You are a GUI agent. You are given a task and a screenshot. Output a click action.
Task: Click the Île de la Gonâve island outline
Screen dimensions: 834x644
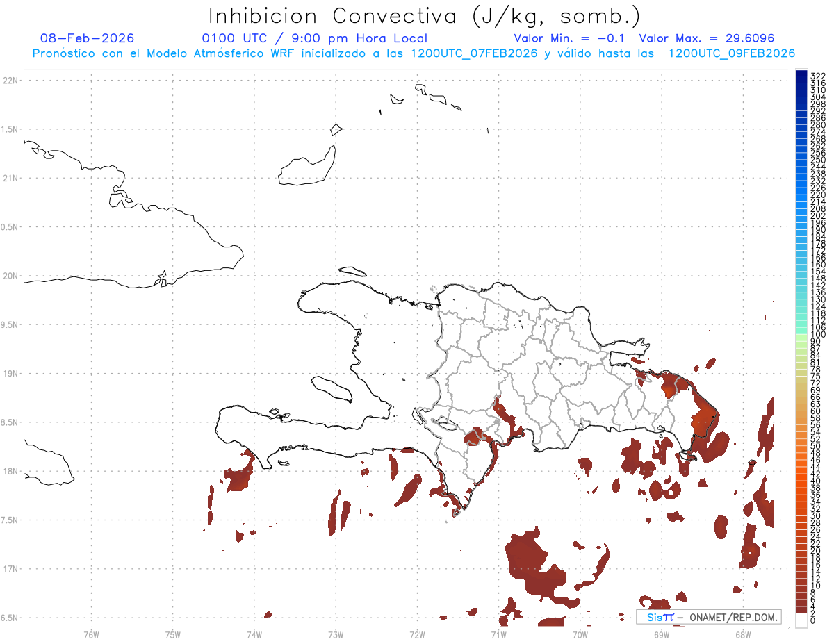[331, 389]
